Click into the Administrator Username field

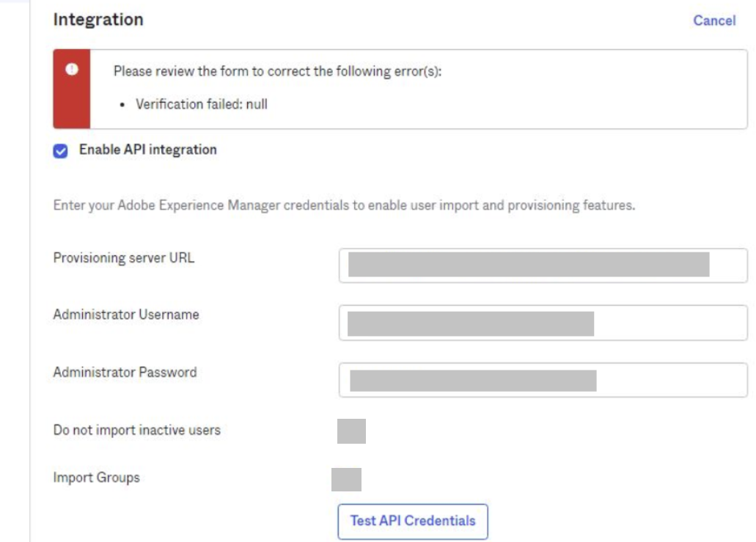pos(543,323)
